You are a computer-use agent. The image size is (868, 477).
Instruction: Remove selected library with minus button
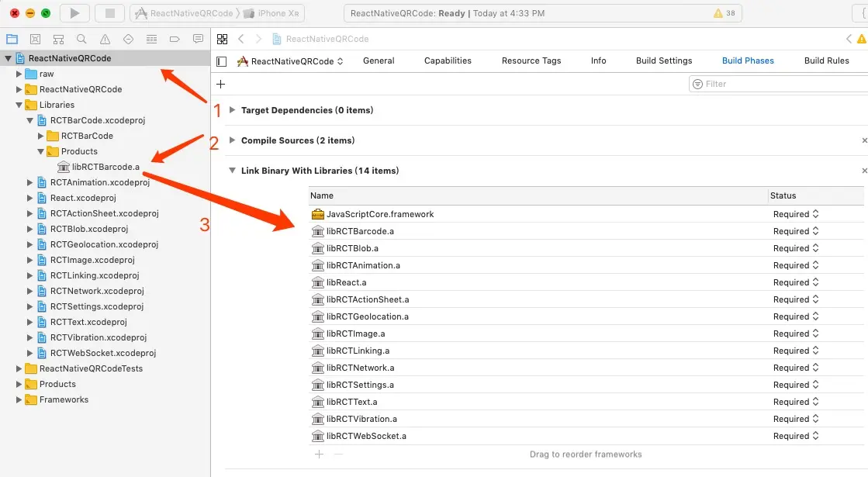[339, 455]
